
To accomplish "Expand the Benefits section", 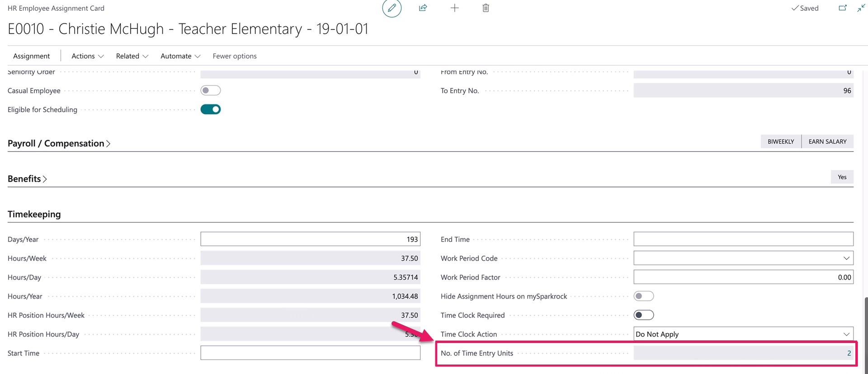I will pos(27,179).
